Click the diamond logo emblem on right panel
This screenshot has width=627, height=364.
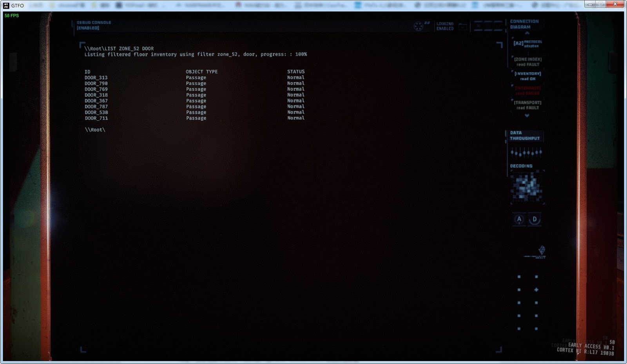542,250
